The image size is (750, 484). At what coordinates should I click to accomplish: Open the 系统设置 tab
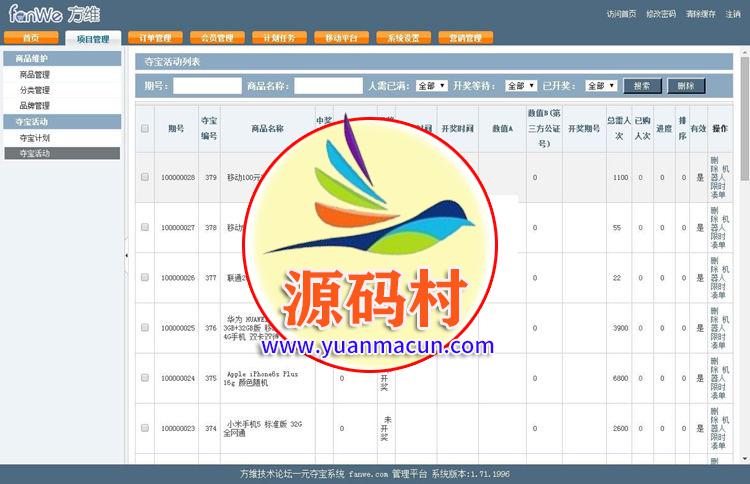[x=404, y=38]
